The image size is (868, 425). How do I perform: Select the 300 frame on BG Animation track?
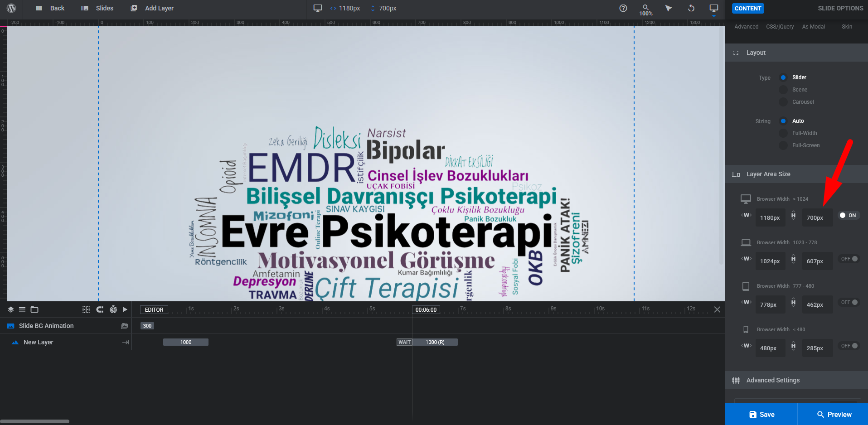coord(147,326)
